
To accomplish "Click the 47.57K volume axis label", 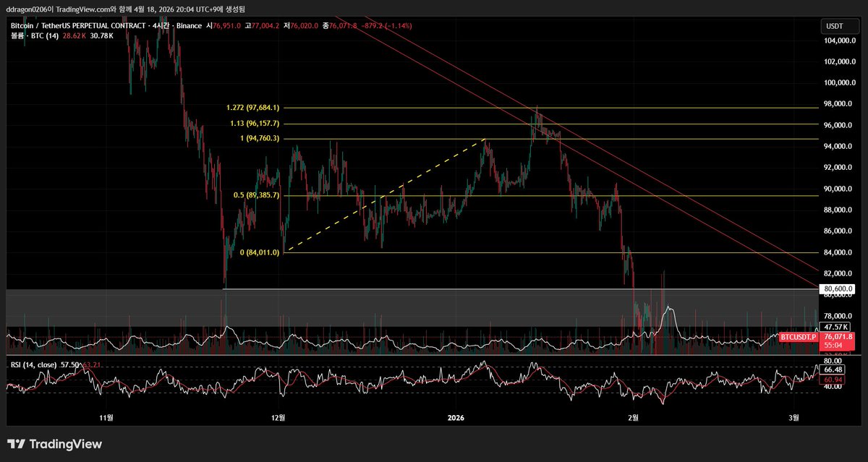I will 835,328.
